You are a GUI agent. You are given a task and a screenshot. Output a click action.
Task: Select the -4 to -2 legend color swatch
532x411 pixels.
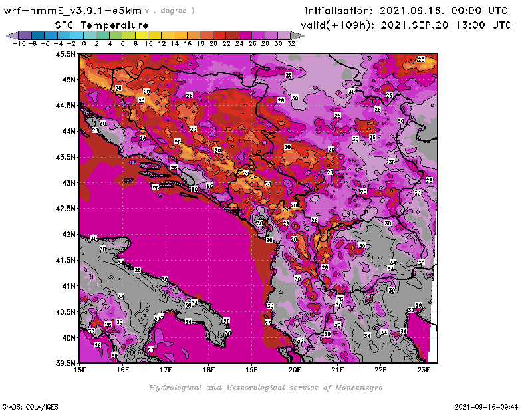(x=64, y=35)
